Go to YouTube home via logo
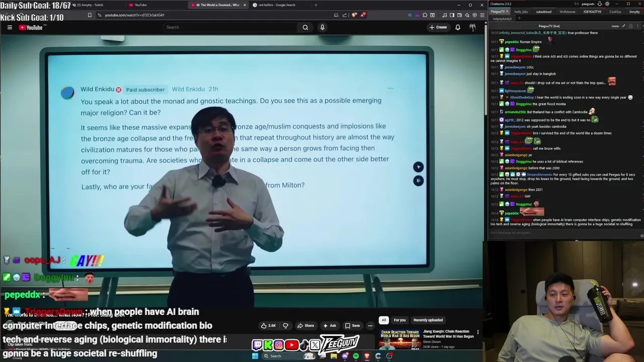Viewport: 644px width, 362px height. pos(31,27)
